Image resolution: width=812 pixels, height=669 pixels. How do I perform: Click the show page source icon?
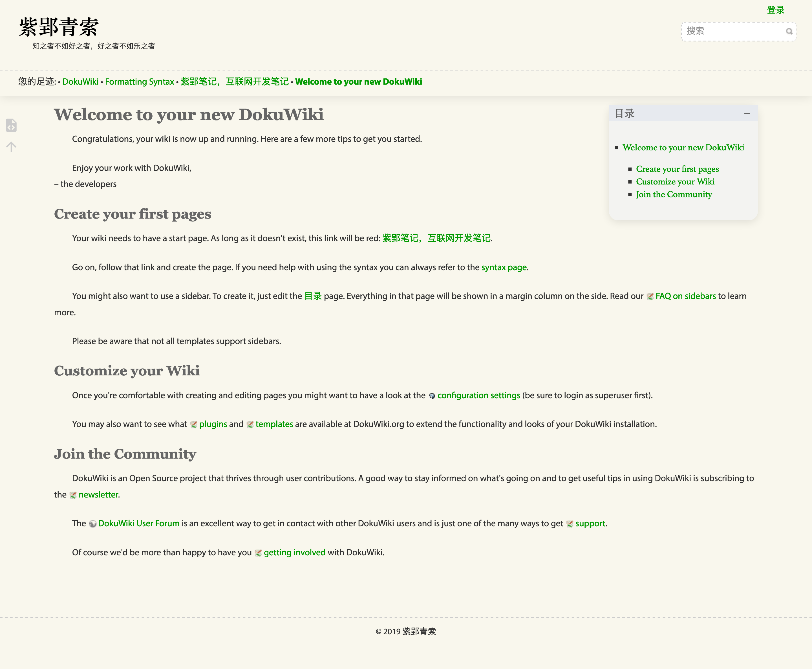pos(11,125)
